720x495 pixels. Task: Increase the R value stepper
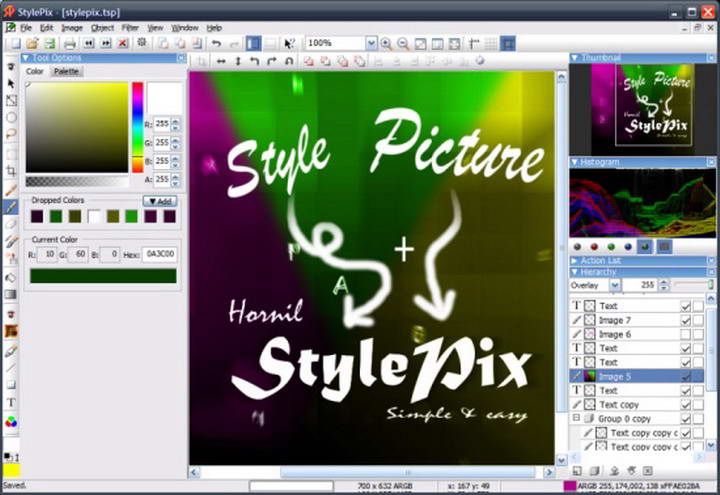[x=175, y=121]
